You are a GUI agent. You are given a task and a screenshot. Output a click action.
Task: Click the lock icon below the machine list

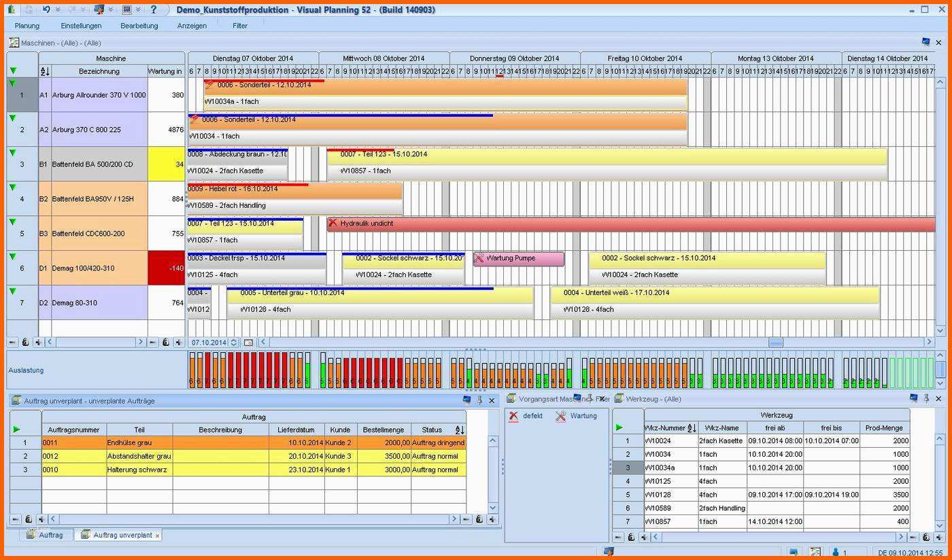pos(25,343)
